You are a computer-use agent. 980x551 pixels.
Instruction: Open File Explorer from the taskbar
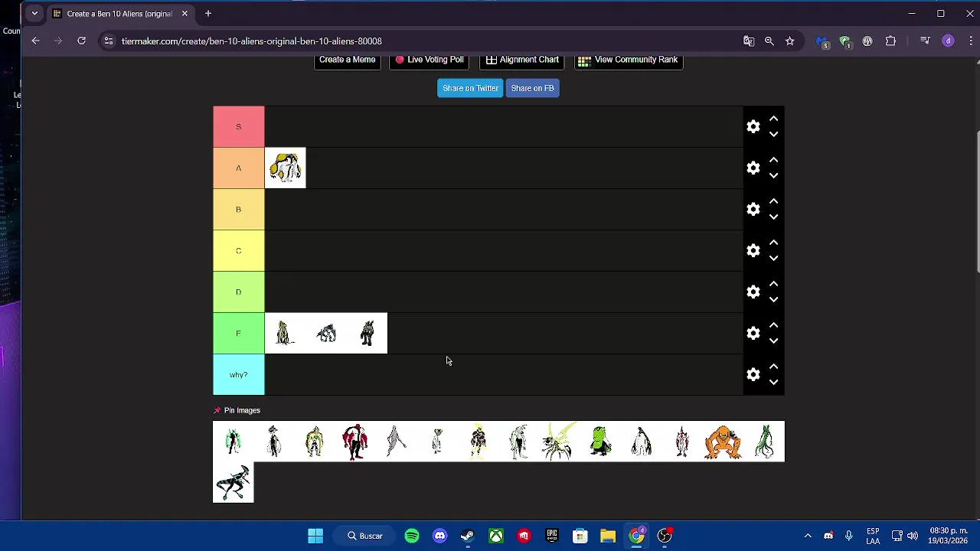coord(608,536)
